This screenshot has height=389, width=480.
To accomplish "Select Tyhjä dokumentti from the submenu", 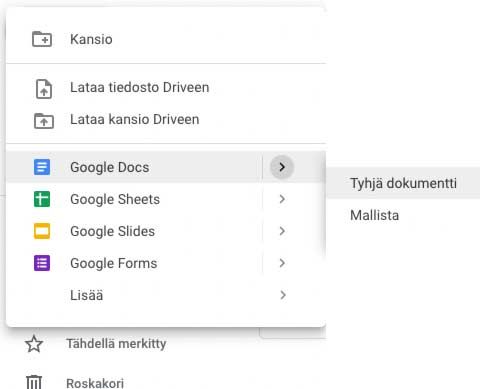I will click(403, 183).
